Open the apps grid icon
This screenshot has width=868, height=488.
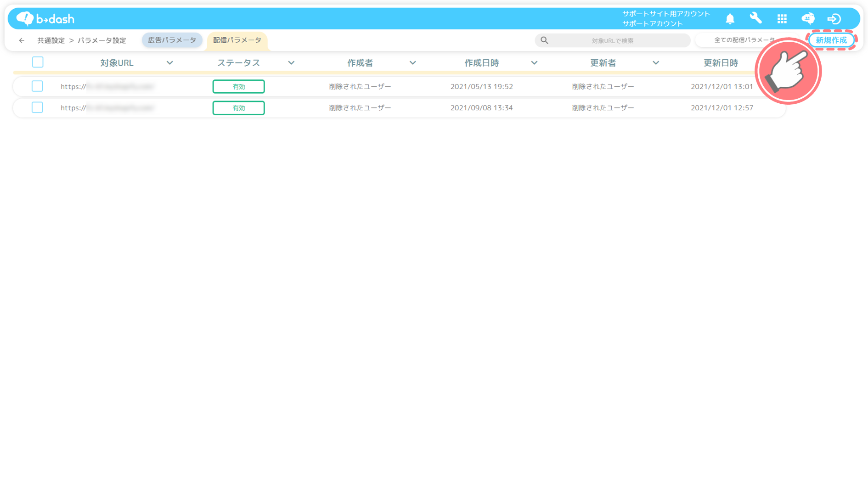pyautogui.click(x=782, y=19)
